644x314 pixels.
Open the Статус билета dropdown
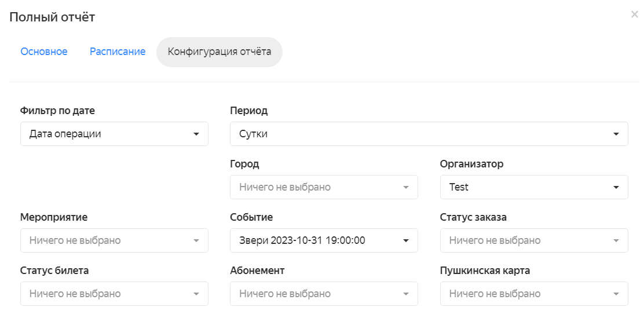coord(114,294)
